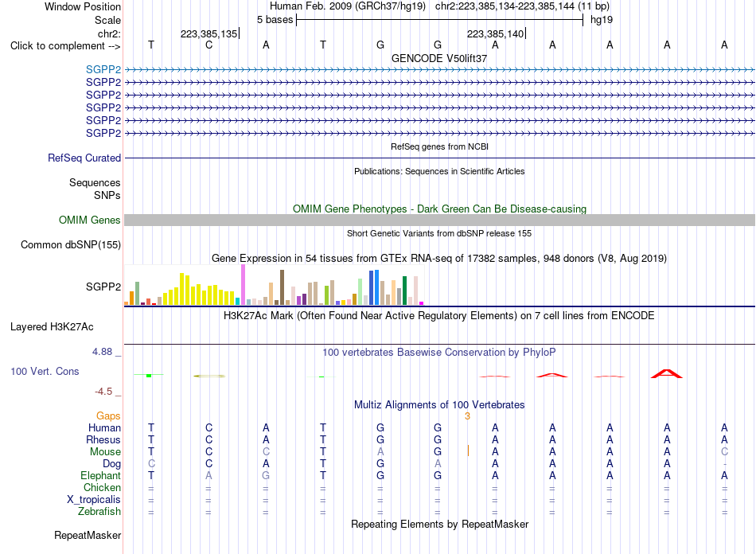Viewport: 756px width, 554px height.
Task: Click the Common dbSNP(155) track label
Action: click(71, 244)
